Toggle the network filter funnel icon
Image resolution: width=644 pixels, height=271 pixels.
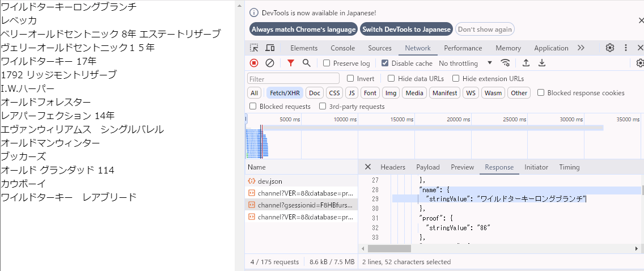[291, 63]
